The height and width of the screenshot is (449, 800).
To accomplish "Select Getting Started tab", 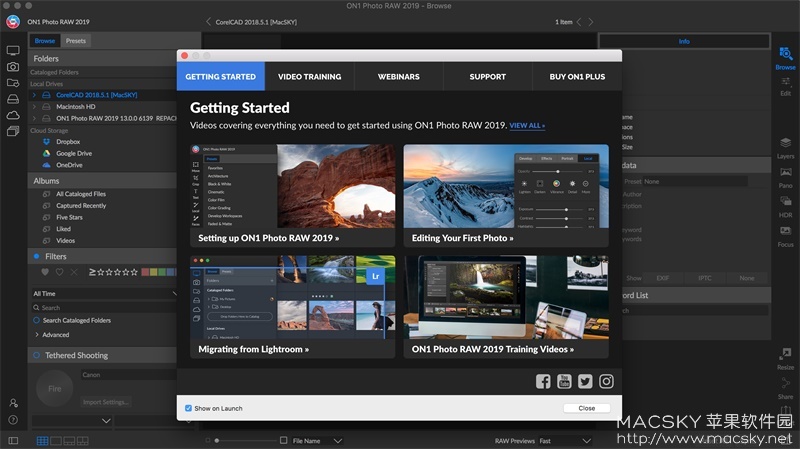I will click(221, 77).
